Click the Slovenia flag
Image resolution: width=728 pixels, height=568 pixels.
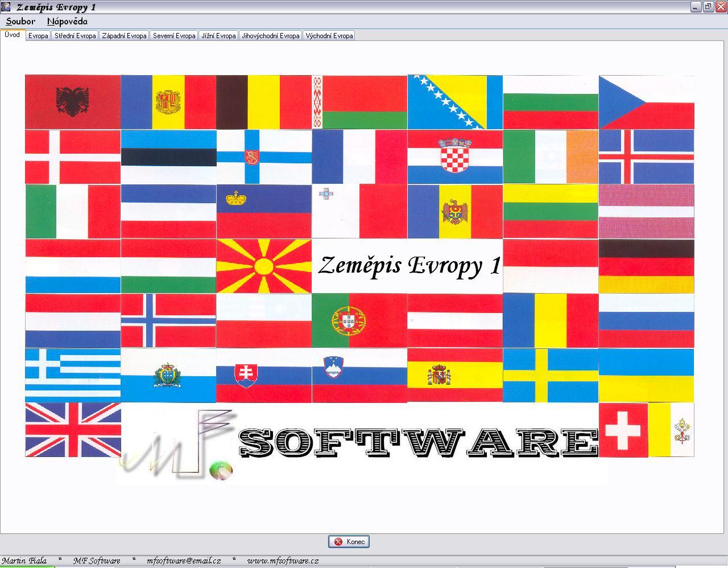point(359,375)
